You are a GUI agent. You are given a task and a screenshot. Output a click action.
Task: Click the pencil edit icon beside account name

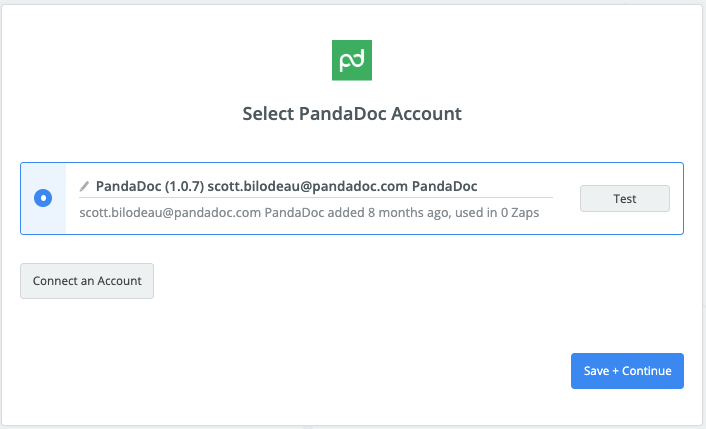tap(85, 186)
